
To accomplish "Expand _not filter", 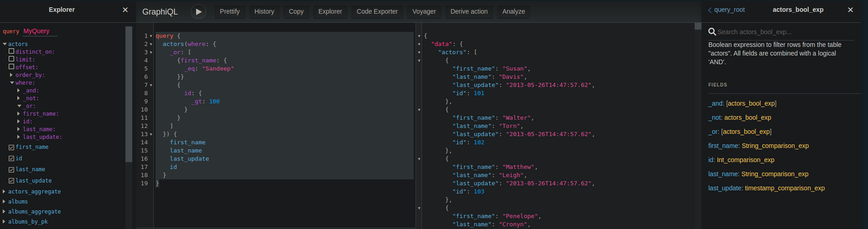I will [19, 98].
